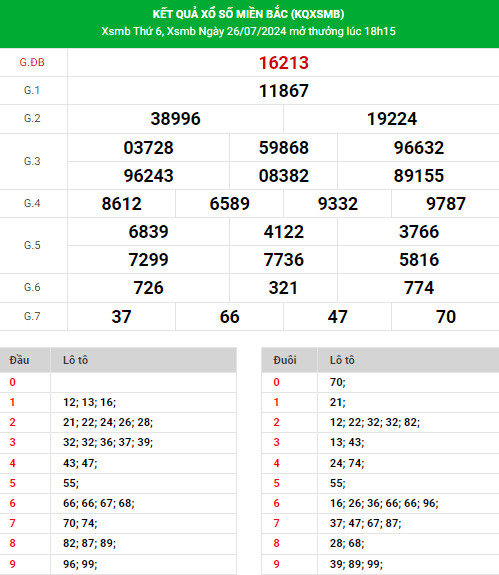The height and width of the screenshot is (575, 499).
Task: Click G.4 number 9787
Action: click(x=446, y=204)
